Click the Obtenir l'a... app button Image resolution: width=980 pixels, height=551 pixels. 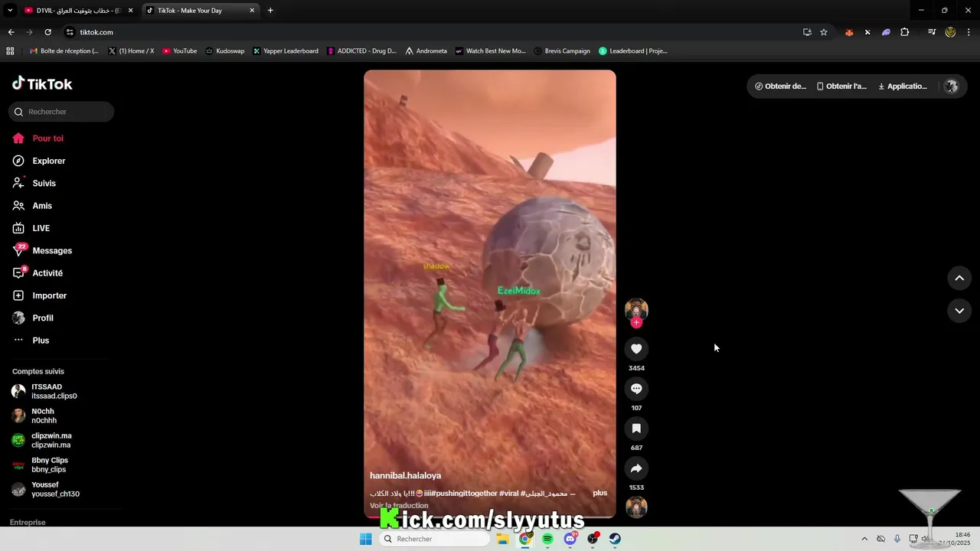tap(841, 86)
